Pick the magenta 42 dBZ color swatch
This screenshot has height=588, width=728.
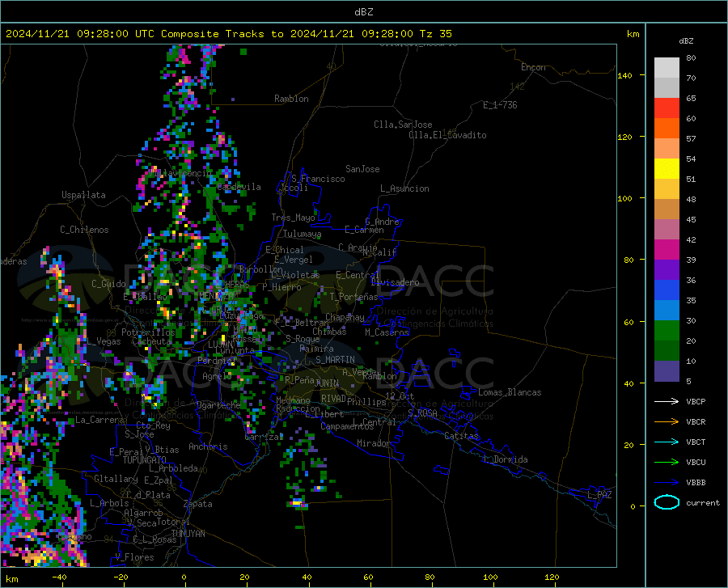point(667,250)
